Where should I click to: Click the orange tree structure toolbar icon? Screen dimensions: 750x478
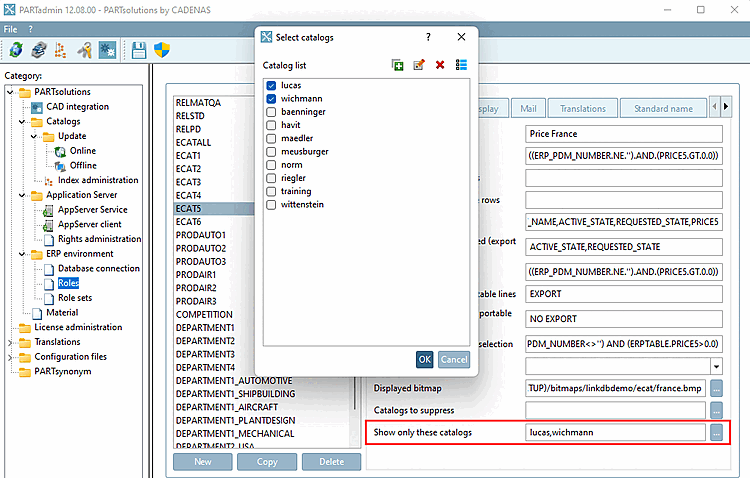coord(60,50)
